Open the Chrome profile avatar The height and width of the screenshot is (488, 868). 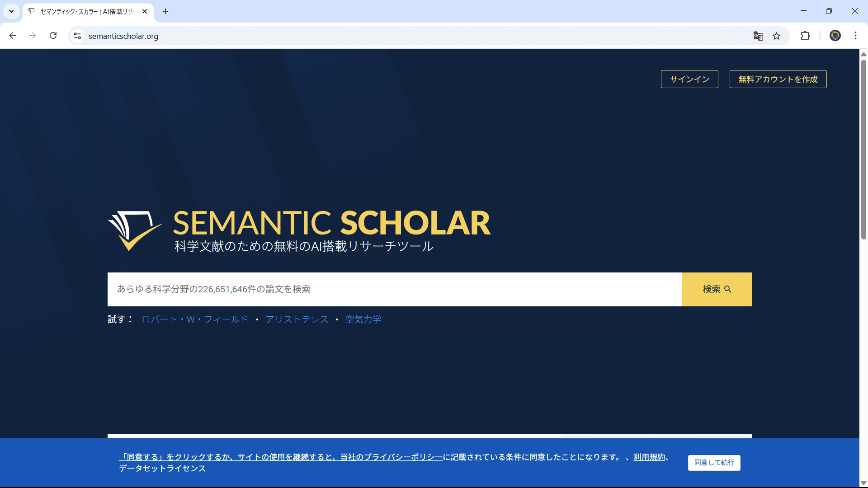(x=835, y=36)
